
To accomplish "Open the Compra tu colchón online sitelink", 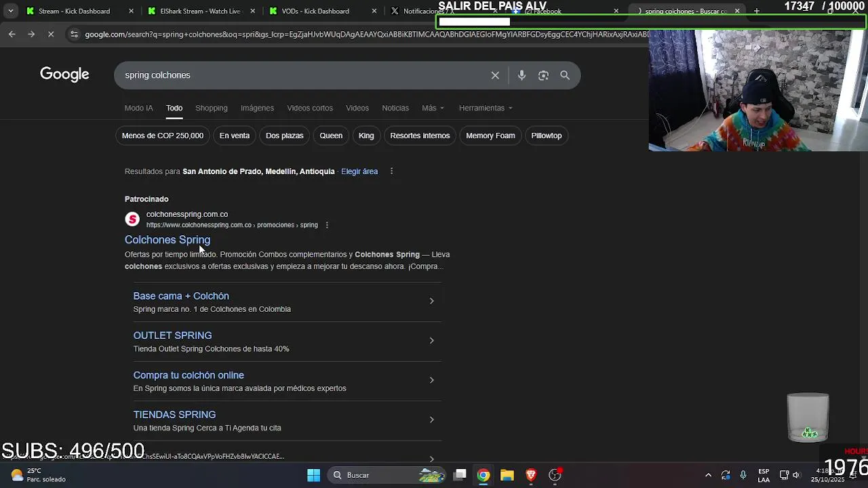I will coord(189,375).
